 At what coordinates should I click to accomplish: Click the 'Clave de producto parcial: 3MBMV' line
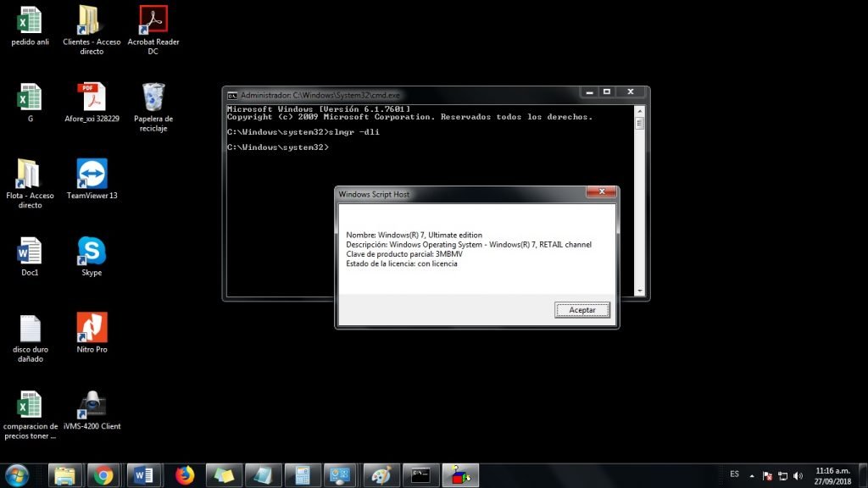coord(404,254)
